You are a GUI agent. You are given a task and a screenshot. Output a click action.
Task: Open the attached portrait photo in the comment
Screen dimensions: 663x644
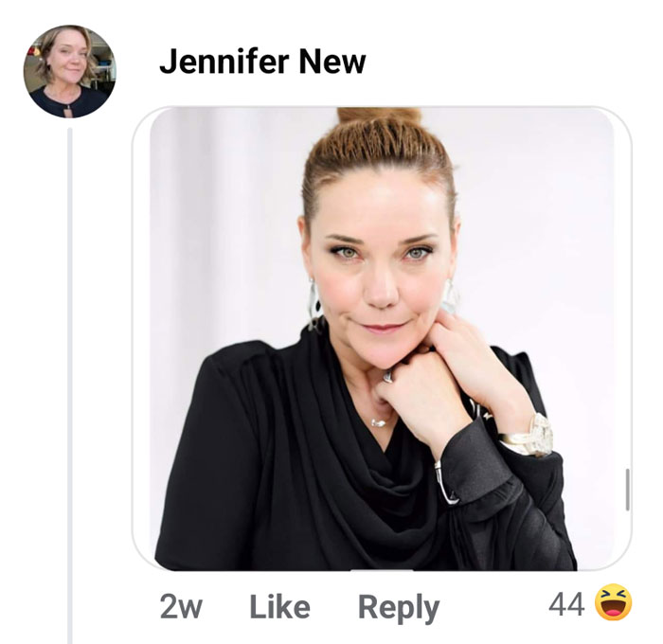point(382,339)
